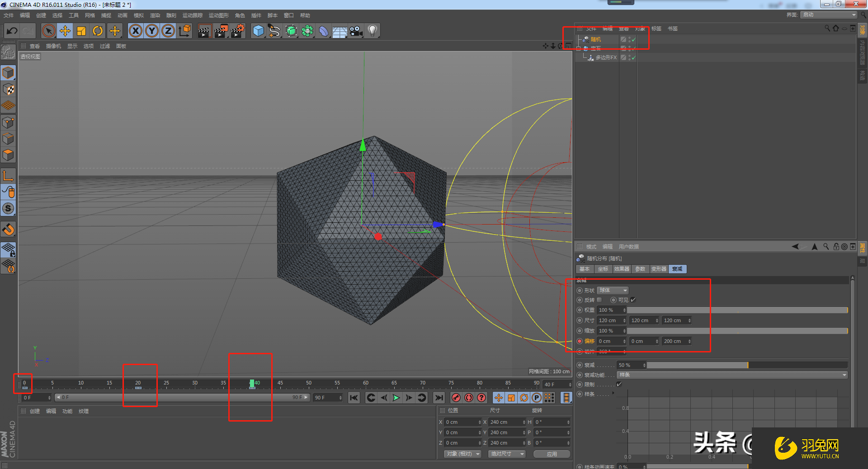Open the 衰减功能 dropdown showing 样条

(x=732, y=375)
